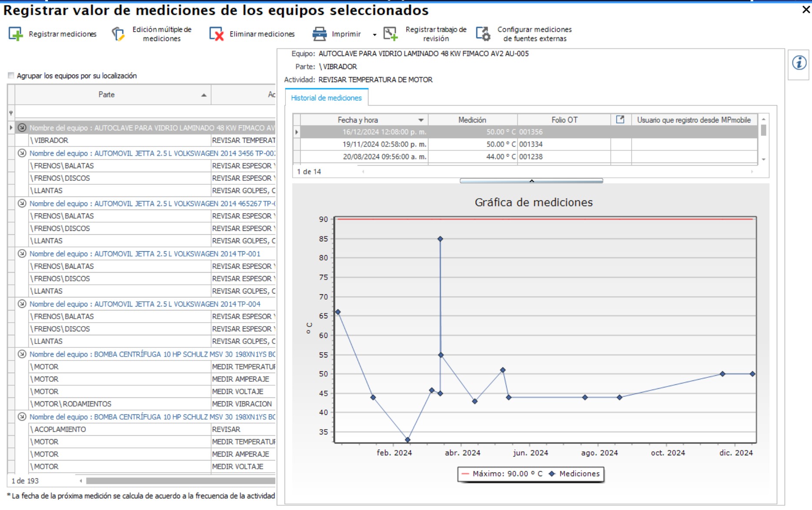Collapse history panel with the splitter arrow
This screenshot has width=812, height=510.
click(x=531, y=181)
